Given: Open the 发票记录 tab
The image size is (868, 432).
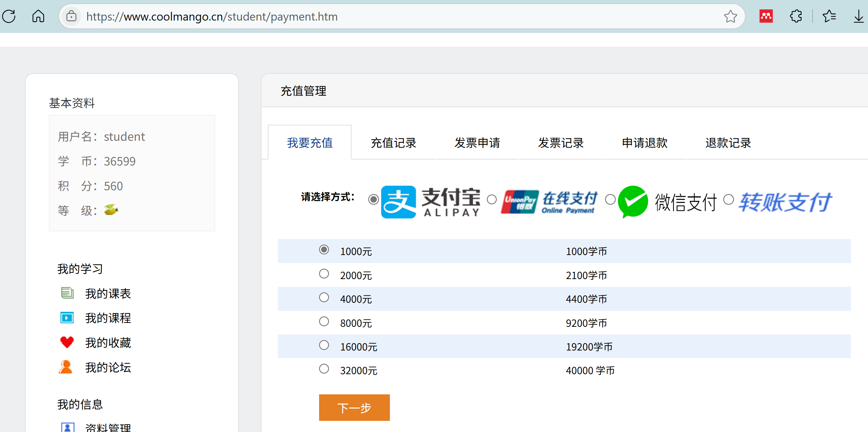Looking at the screenshot, I should tap(561, 143).
